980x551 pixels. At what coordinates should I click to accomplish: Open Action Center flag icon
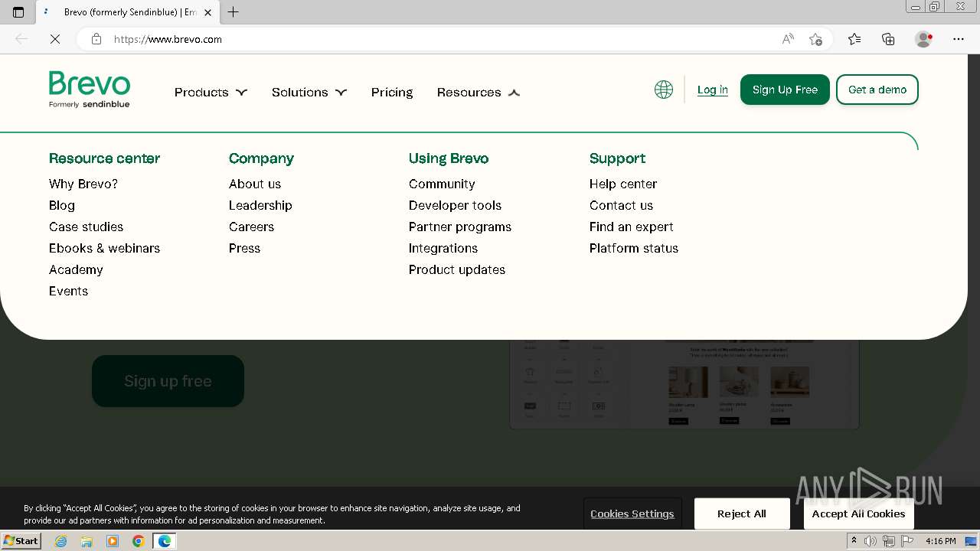click(907, 541)
